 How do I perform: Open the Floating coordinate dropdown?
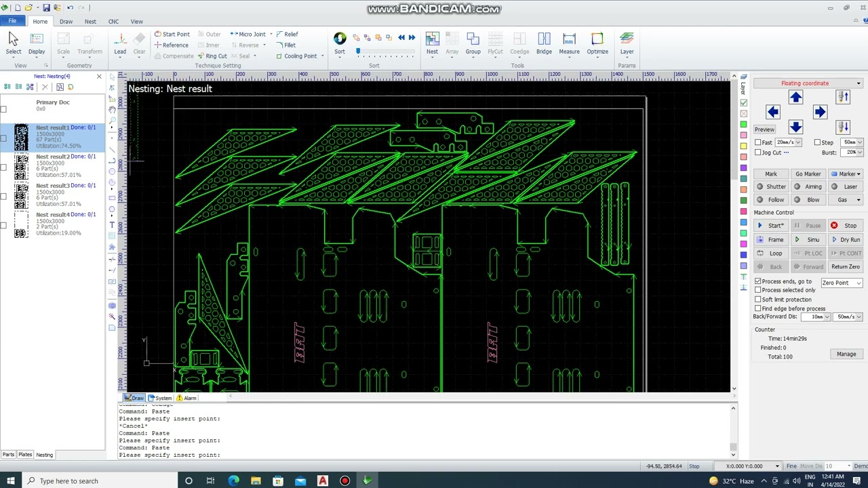(x=808, y=83)
